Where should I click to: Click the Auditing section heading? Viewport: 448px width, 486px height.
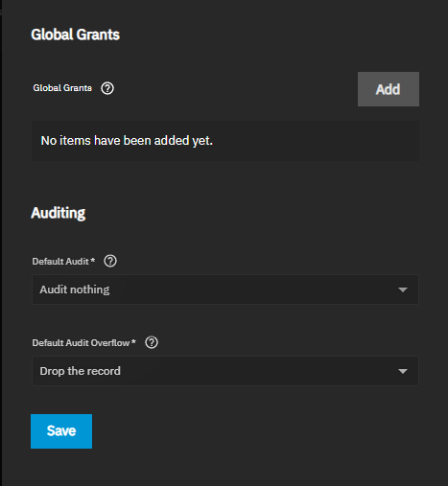(x=59, y=213)
